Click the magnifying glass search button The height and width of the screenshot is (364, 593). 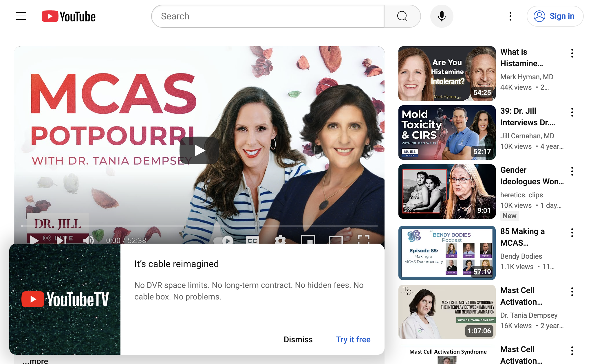pos(402,16)
